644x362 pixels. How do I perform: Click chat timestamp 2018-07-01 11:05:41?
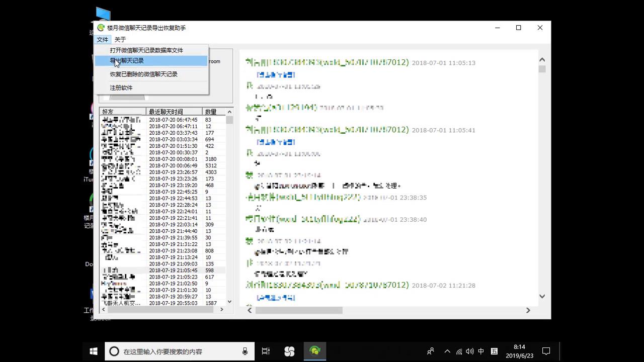click(443, 130)
